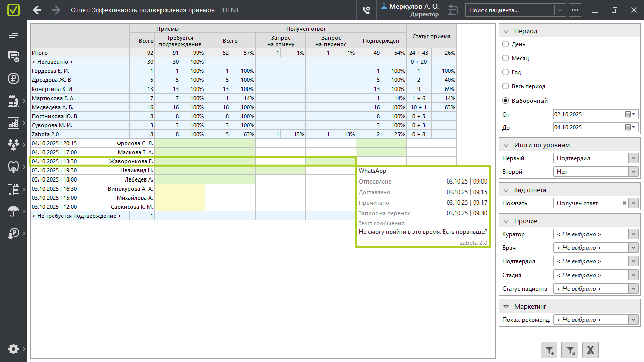
Task: Click the tooth icon in sidebar
Action: [13, 167]
